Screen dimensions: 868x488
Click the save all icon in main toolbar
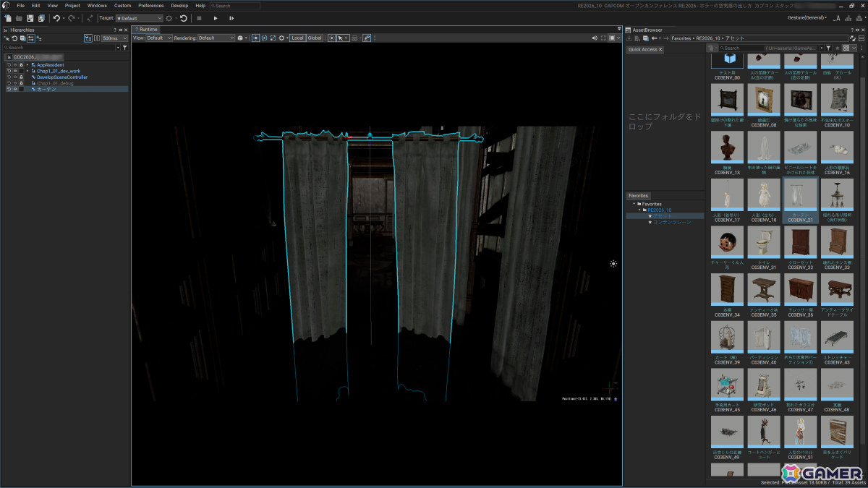[x=41, y=18]
